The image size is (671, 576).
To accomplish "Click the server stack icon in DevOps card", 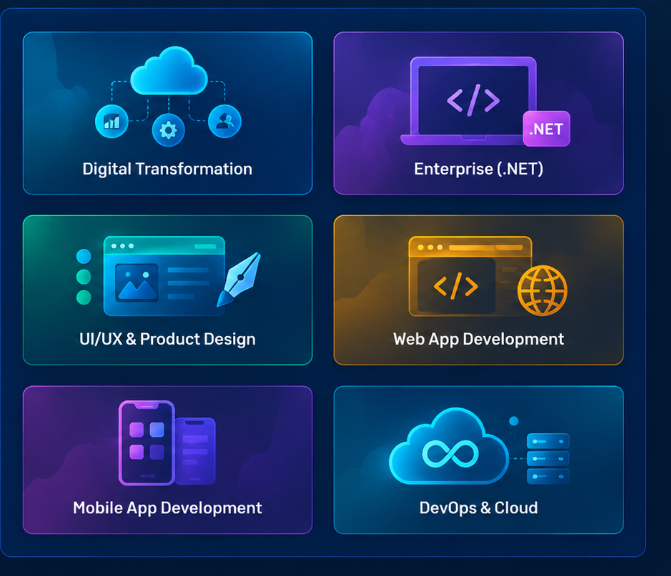I will 548,458.
